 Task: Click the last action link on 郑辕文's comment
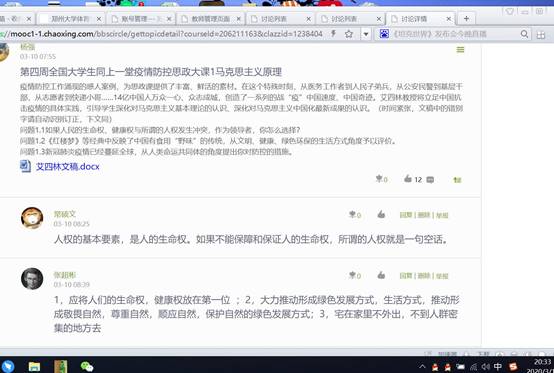coord(442,215)
